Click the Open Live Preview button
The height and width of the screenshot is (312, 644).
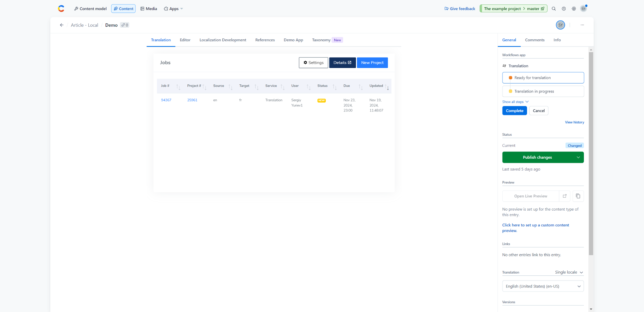(x=530, y=196)
